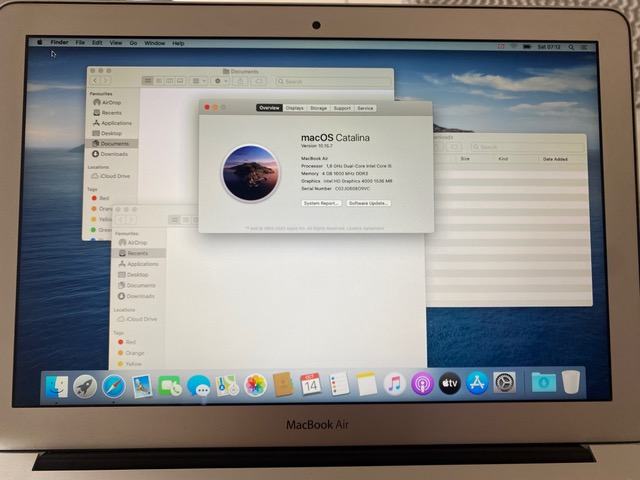Viewport: 640px width, 480px height.
Task: Open the Mail stamp icon in Dock
Action: (142, 386)
